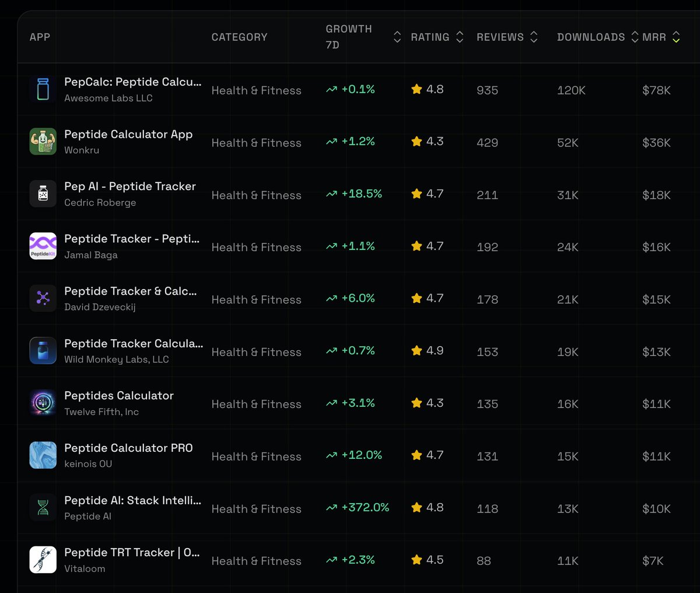Image resolution: width=700 pixels, height=593 pixels.
Task: Click the star icon beside rating 4.9
Action: (416, 351)
